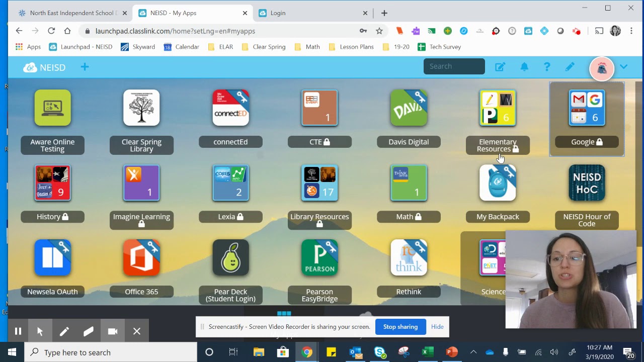
Task: Bookmark this page with the star
Action: point(379,31)
